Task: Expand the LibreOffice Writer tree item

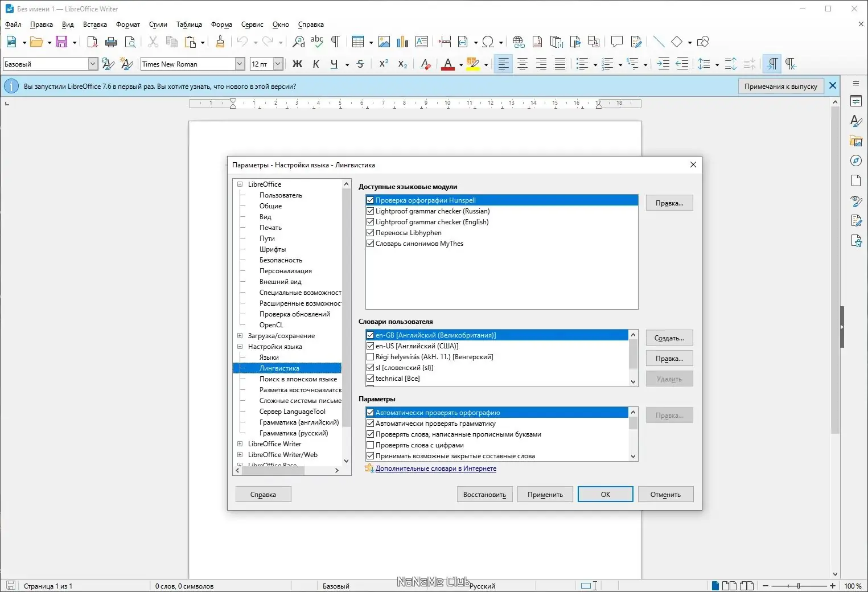Action: 239,443
